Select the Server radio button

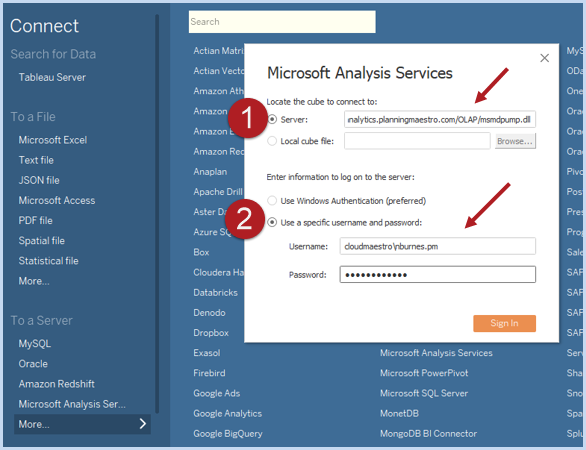(x=272, y=119)
